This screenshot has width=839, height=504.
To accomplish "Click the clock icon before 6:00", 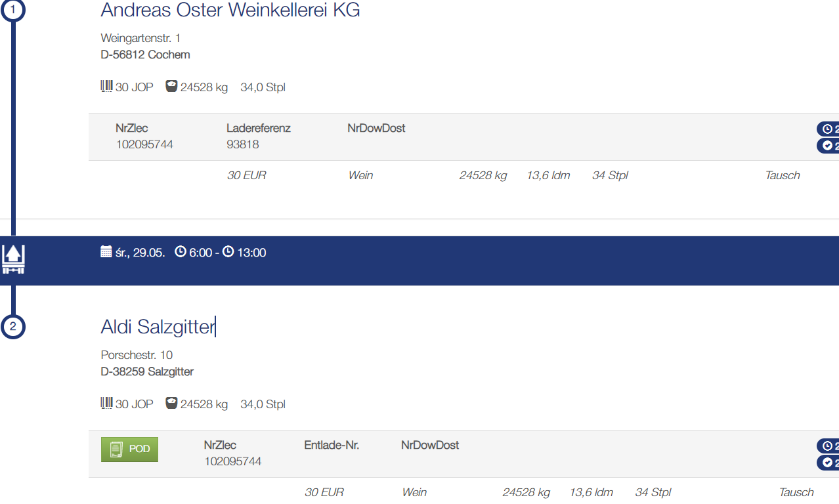I will [181, 252].
